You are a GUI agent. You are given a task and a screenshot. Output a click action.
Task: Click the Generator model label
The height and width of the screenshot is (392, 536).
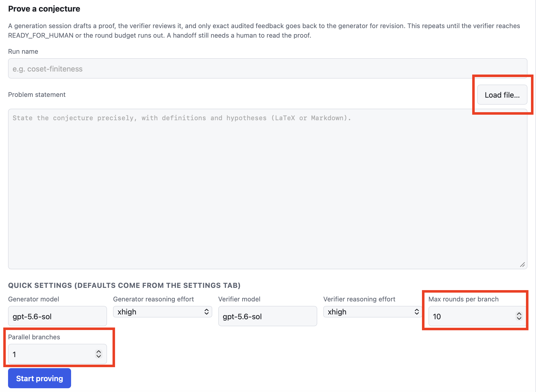coord(34,299)
